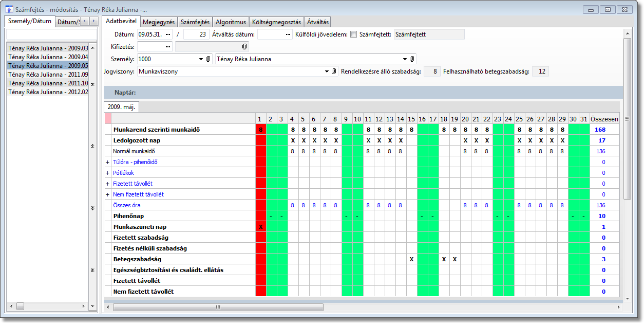Click the field containing 23
Image resolution: width=644 pixels, height=324 pixels.
tap(196, 34)
